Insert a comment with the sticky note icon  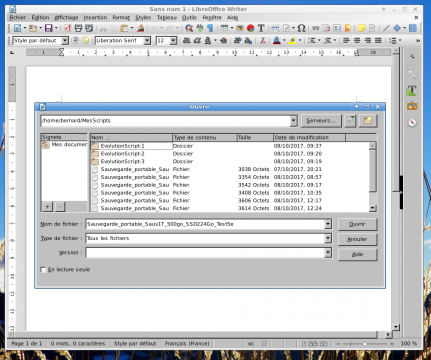pos(361,28)
